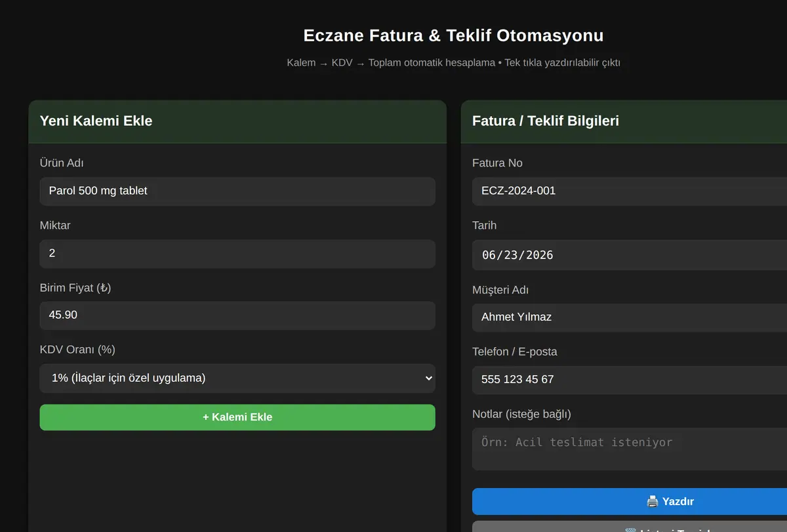Click the subtitle text about otomatik hesaplama

pyautogui.click(x=453, y=63)
